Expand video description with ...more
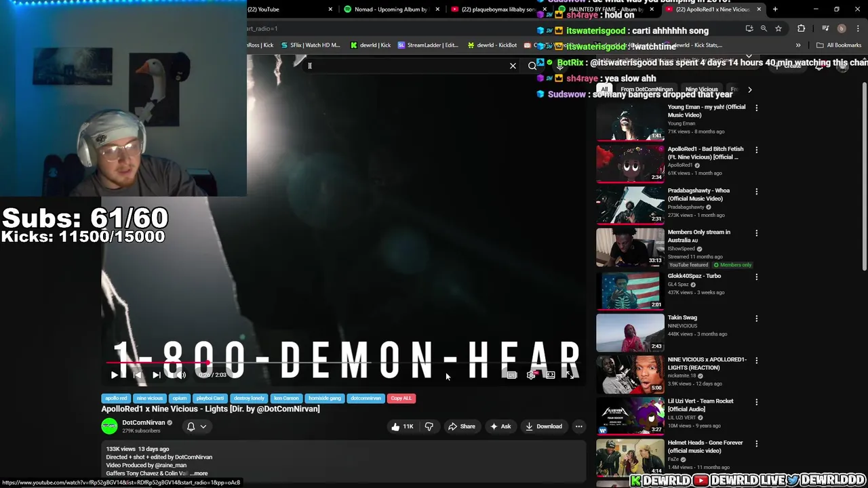The image size is (868, 488). [x=199, y=473]
